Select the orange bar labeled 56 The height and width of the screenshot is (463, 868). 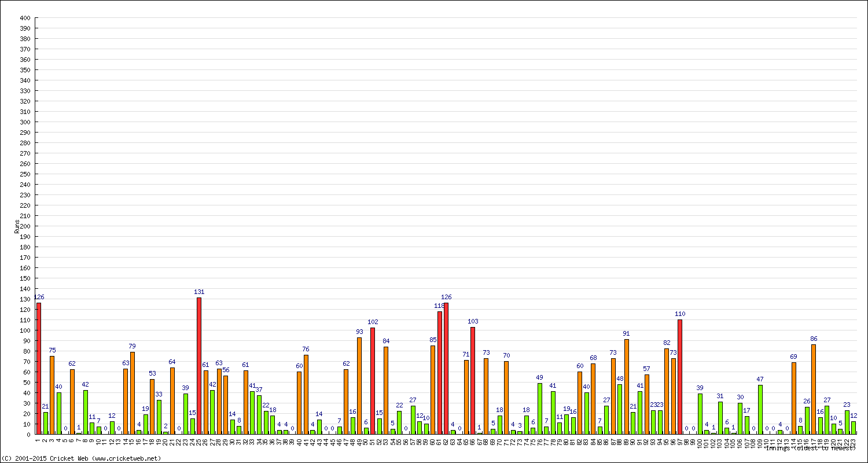(x=226, y=405)
